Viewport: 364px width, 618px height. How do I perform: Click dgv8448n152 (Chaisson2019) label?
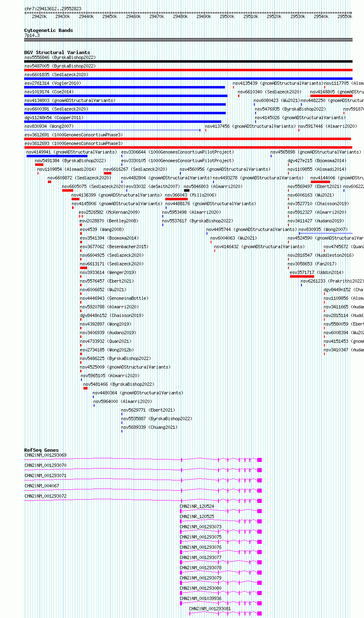tap(112, 315)
